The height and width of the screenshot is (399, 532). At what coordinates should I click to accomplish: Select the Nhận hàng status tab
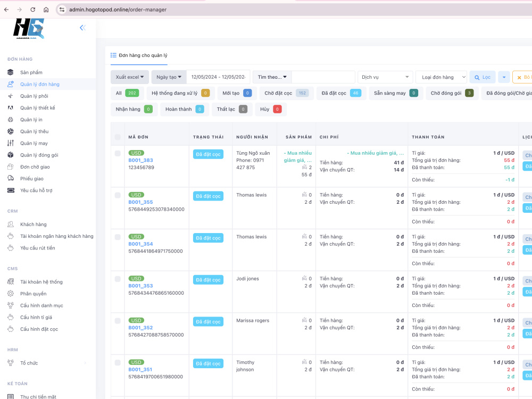[x=134, y=109]
